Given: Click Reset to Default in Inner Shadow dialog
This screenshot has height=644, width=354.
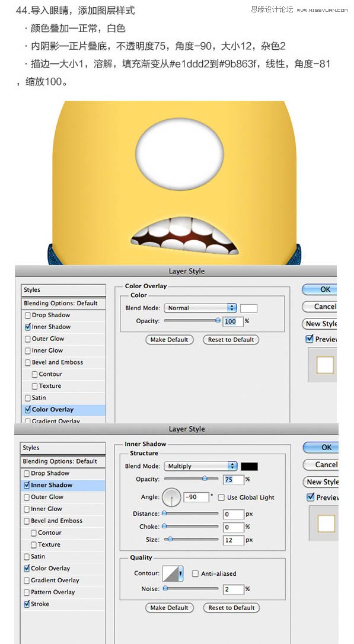Looking at the screenshot, I should [231, 608].
